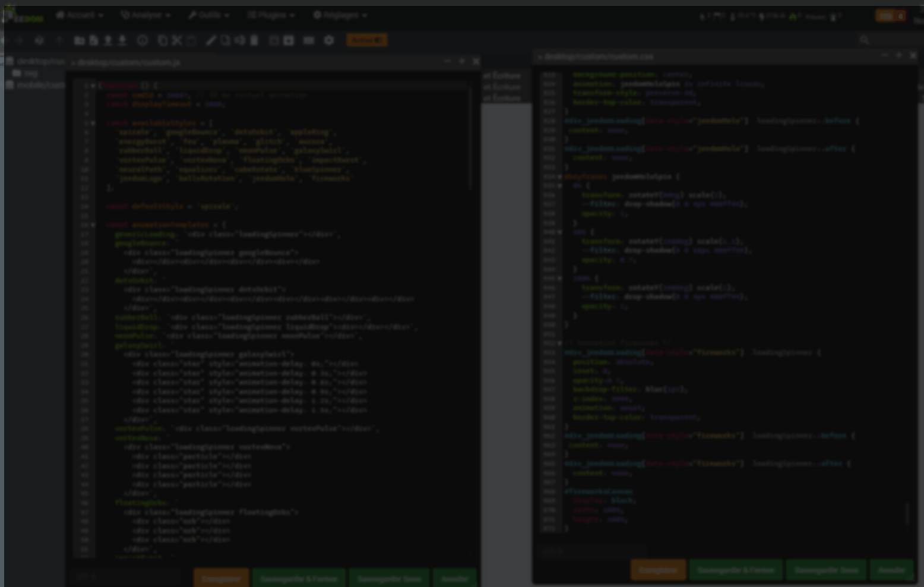924x587 pixels.
Task: Select the img folder in the tree
Action: [x=26, y=73]
